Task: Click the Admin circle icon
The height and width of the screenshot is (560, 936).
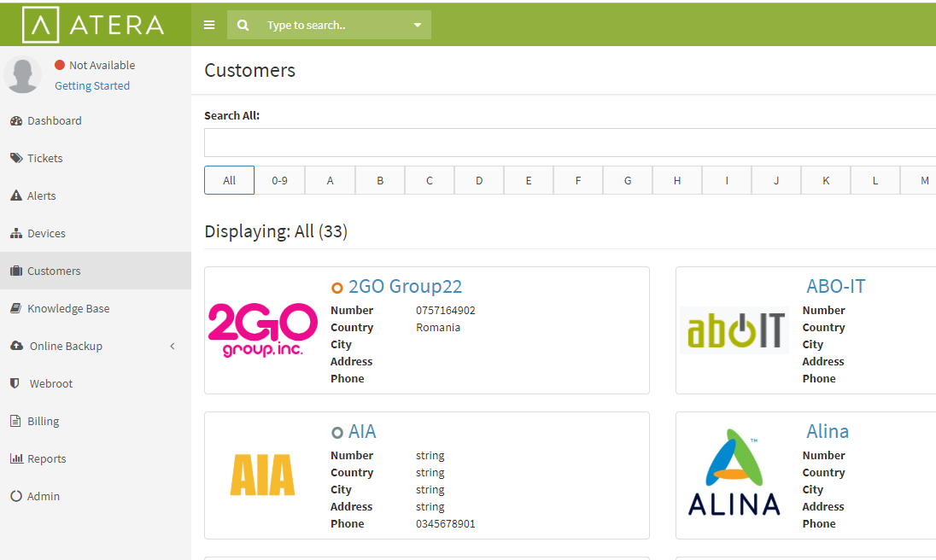Action: pyautogui.click(x=16, y=496)
